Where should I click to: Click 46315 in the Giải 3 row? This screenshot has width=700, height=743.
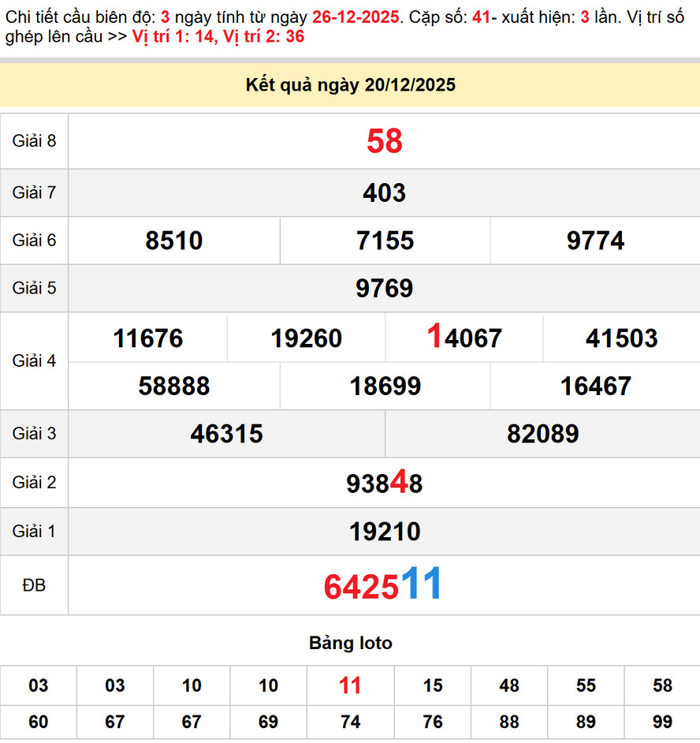click(226, 434)
